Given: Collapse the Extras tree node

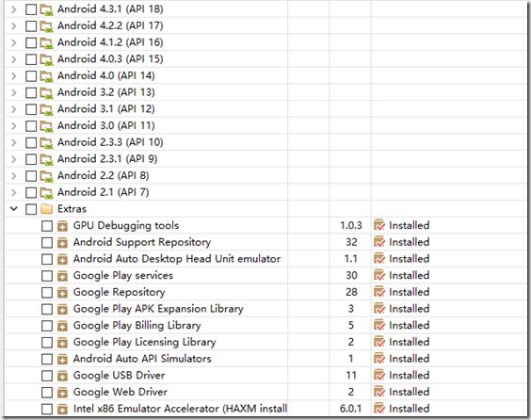Looking at the screenshot, I should [13, 209].
